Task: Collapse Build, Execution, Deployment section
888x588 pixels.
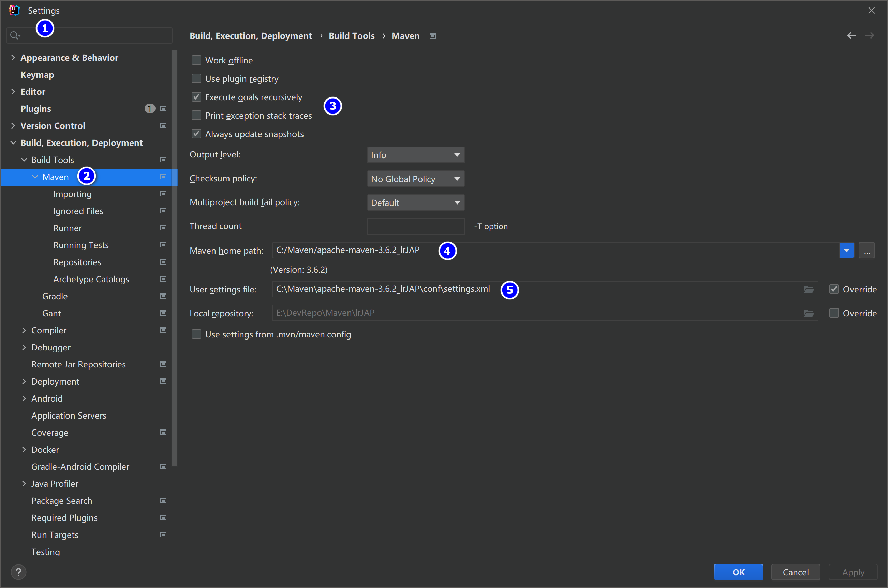Action: (13, 143)
